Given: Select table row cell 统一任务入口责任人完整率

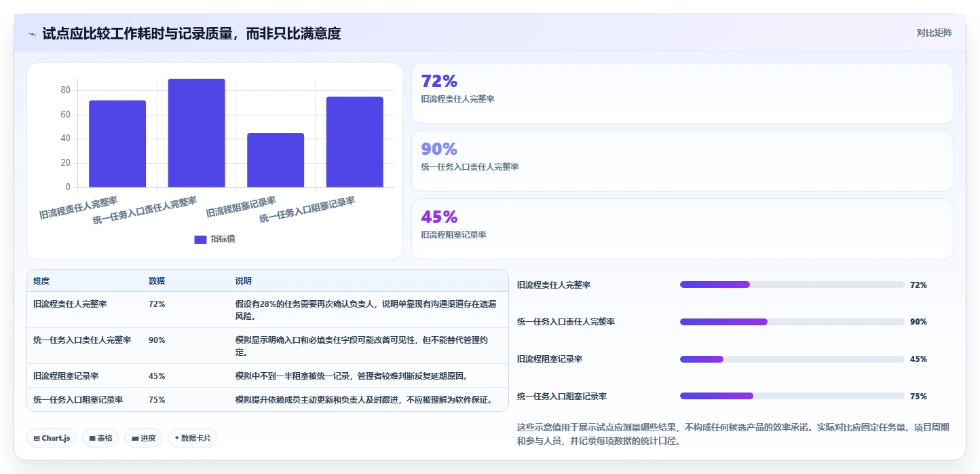Looking at the screenshot, I should [x=82, y=340].
